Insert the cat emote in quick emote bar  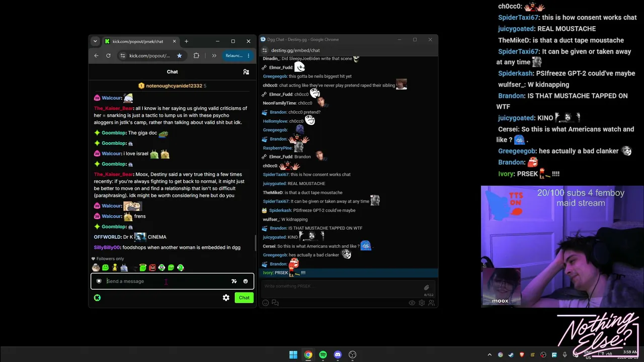(96, 268)
